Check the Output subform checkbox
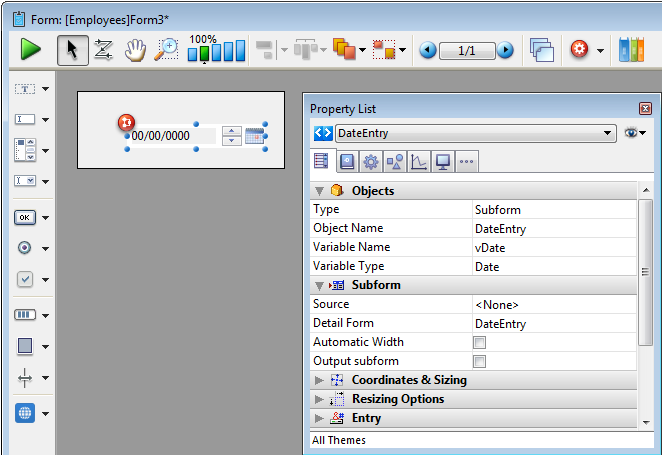Screen dimensions: 662x455 point(479,362)
